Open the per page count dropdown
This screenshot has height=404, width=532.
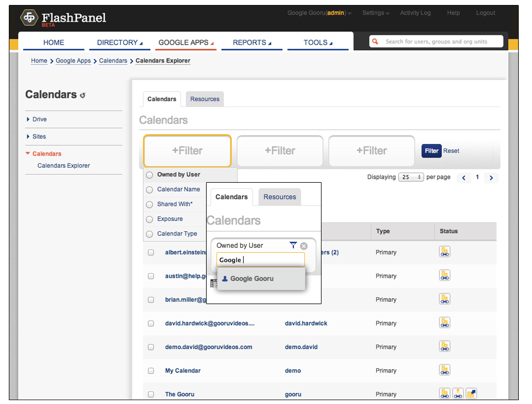(x=412, y=177)
